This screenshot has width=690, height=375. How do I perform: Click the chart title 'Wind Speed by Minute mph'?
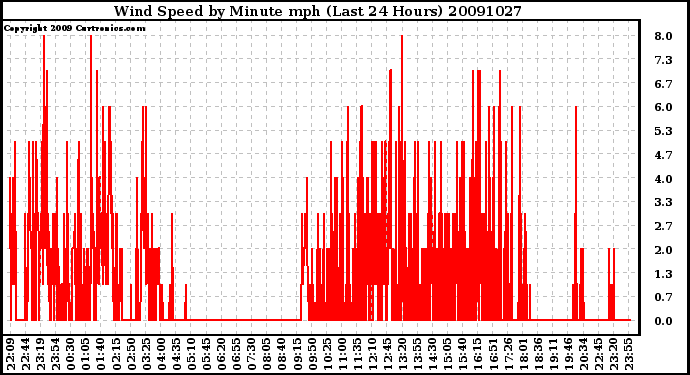217,11
